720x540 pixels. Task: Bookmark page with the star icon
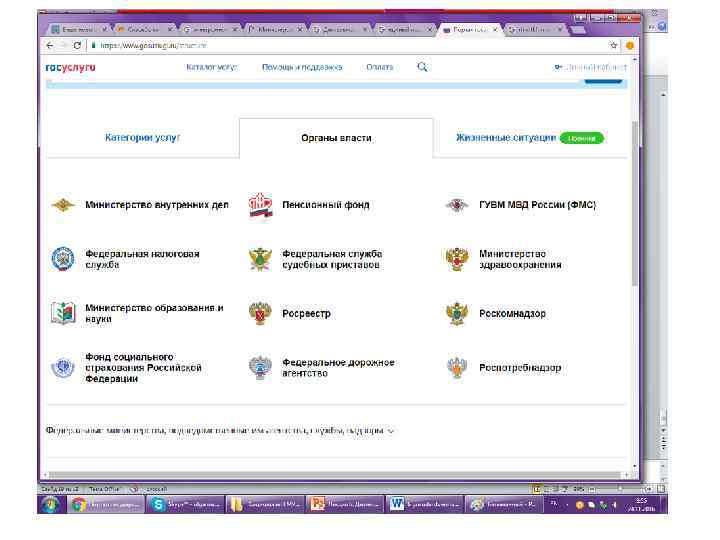point(613,45)
